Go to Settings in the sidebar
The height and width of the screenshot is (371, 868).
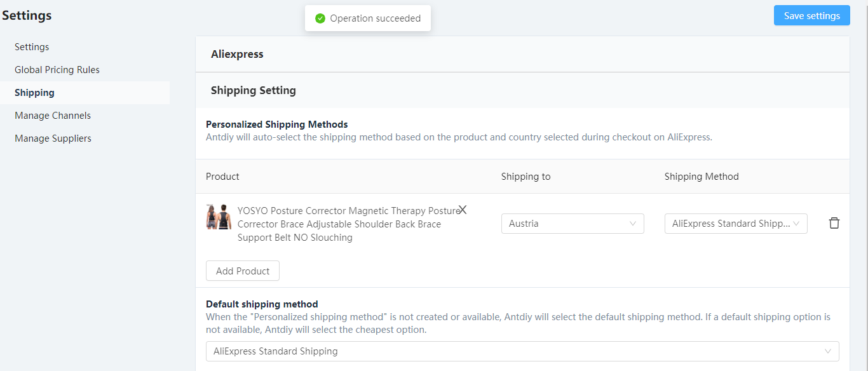tap(32, 47)
